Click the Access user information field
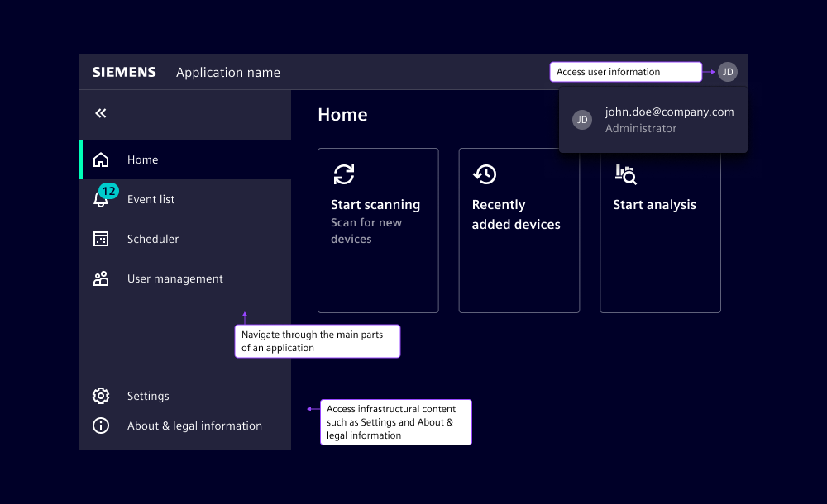Screen dimensions: 827x504 [625, 71]
